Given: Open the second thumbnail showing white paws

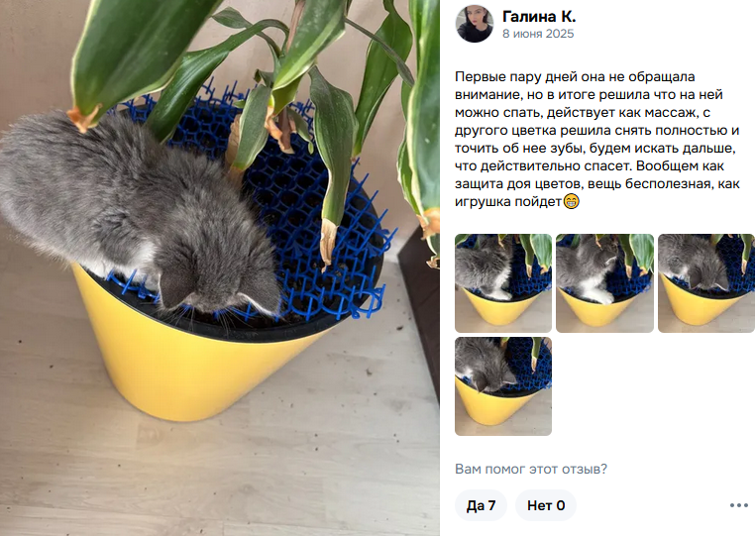Looking at the screenshot, I should tap(604, 283).
